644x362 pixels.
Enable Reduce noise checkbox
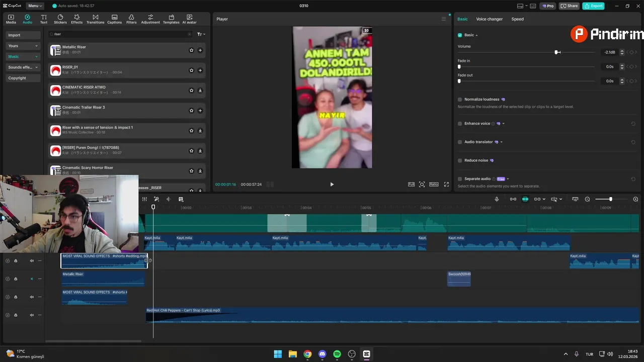(x=460, y=160)
